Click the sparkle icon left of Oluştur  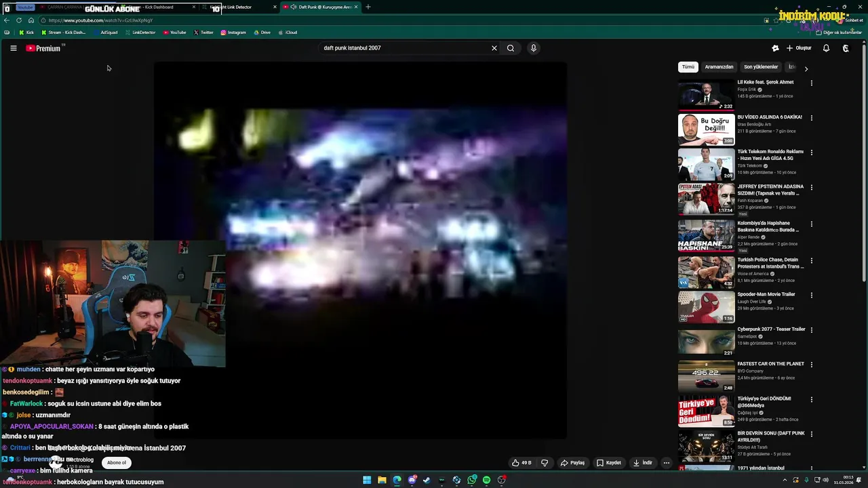point(775,48)
